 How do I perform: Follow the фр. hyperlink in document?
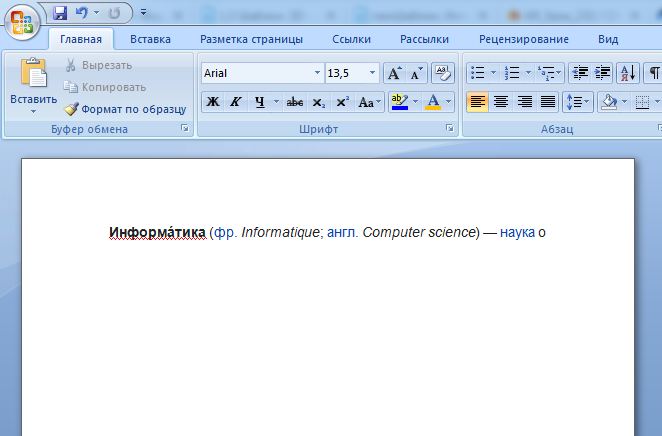click(226, 233)
